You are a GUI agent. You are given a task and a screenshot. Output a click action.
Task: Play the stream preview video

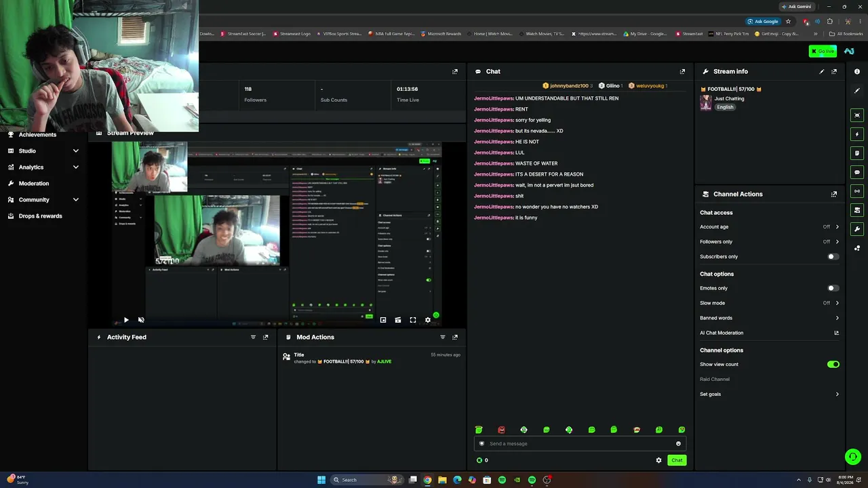coord(125,320)
